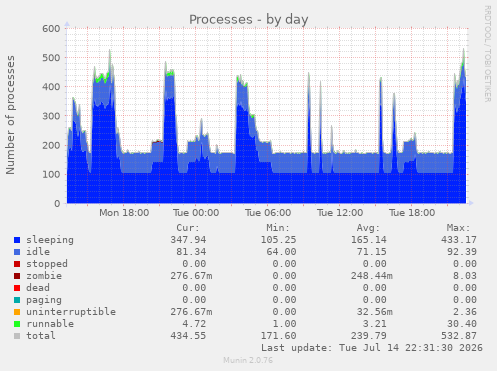The height and width of the screenshot is (371, 497).
Task: Click the sleeping legend color swatch
Action: (17, 240)
